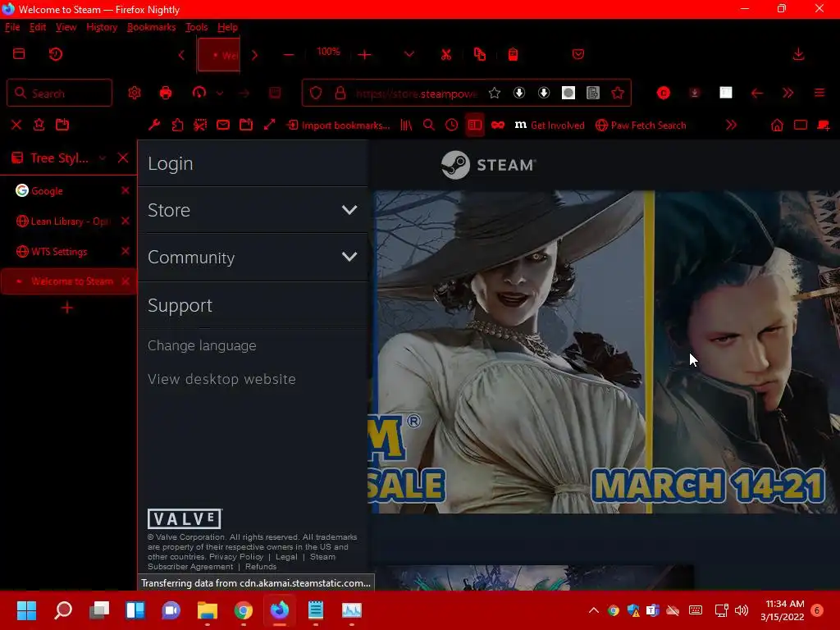Click the Email link envelope icon
The image size is (840, 630).
click(x=223, y=125)
